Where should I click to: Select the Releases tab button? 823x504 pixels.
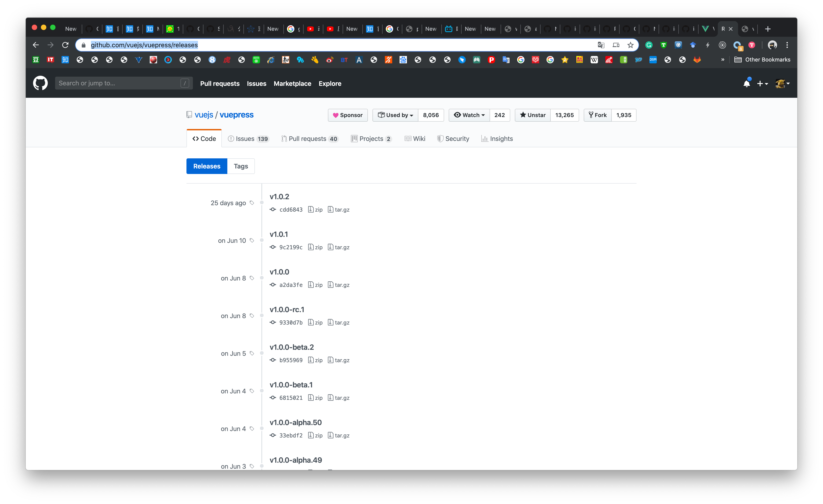click(207, 166)
